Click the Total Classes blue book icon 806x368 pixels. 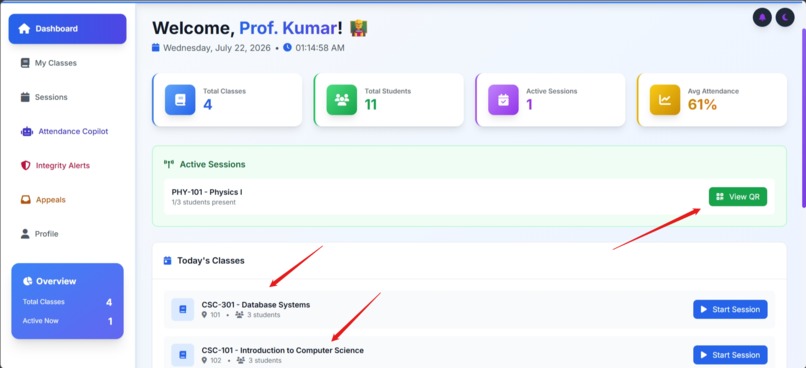click(x=180, y=100)
